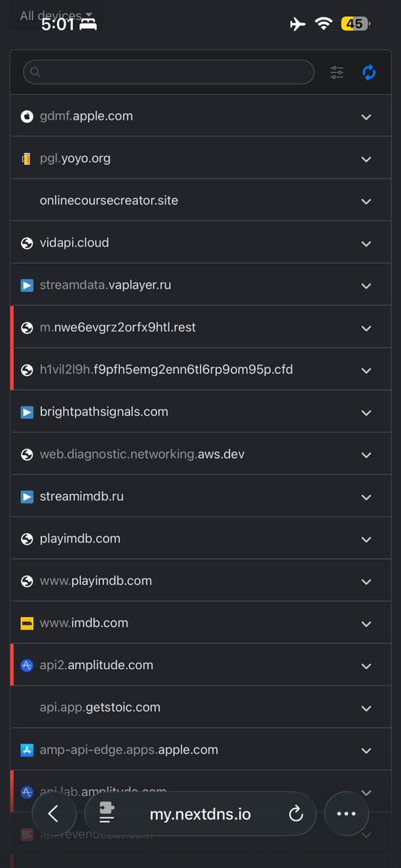The image size is (401, 868).
Task: Go back with the browser back button
Action: coord(53,814)
